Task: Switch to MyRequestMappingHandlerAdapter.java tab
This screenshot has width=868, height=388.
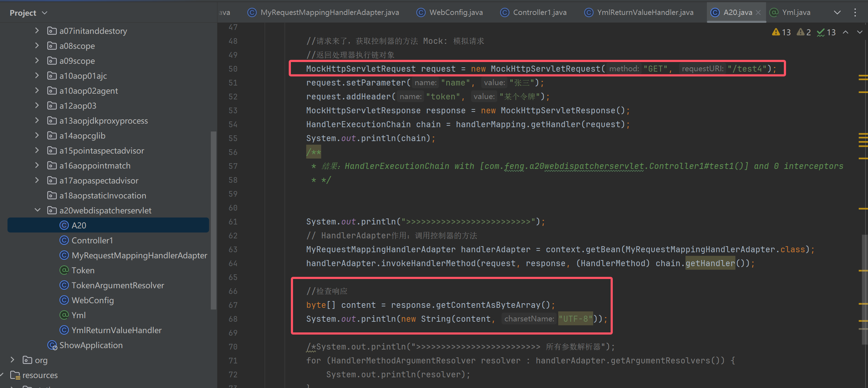Action: tap(323, 12)
